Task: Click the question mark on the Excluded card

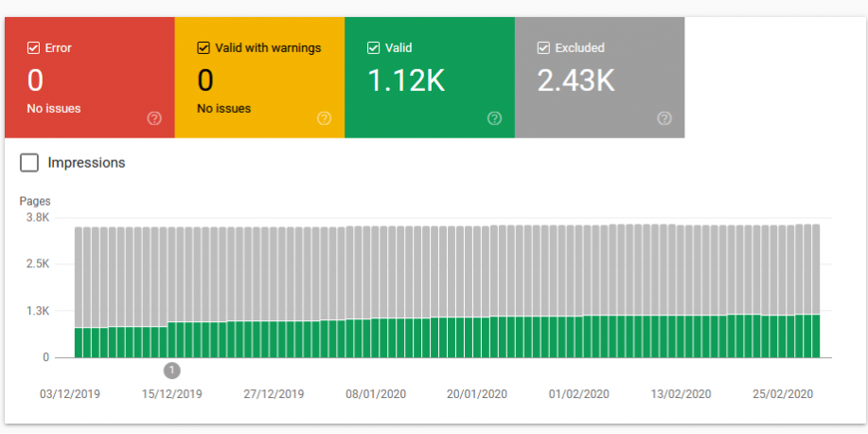Action: (664, 118)
